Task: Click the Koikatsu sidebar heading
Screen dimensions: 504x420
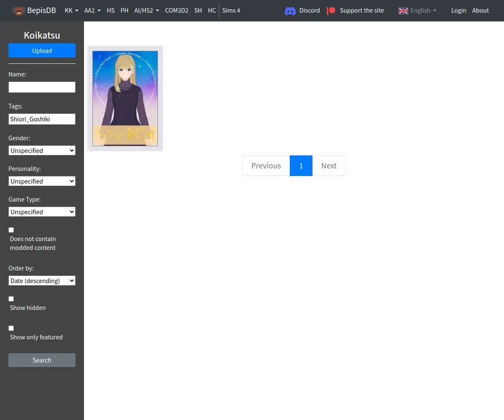Action: (42, 35)
